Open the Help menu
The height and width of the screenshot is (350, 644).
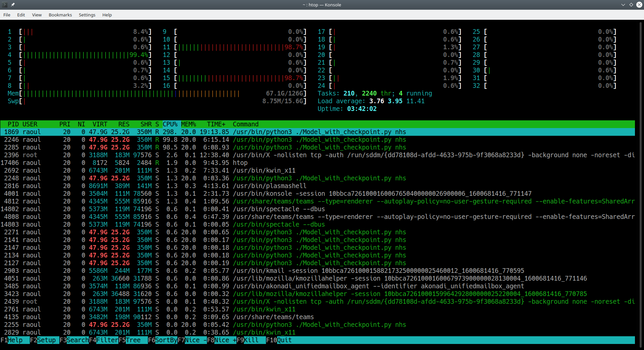coord(107,15)
